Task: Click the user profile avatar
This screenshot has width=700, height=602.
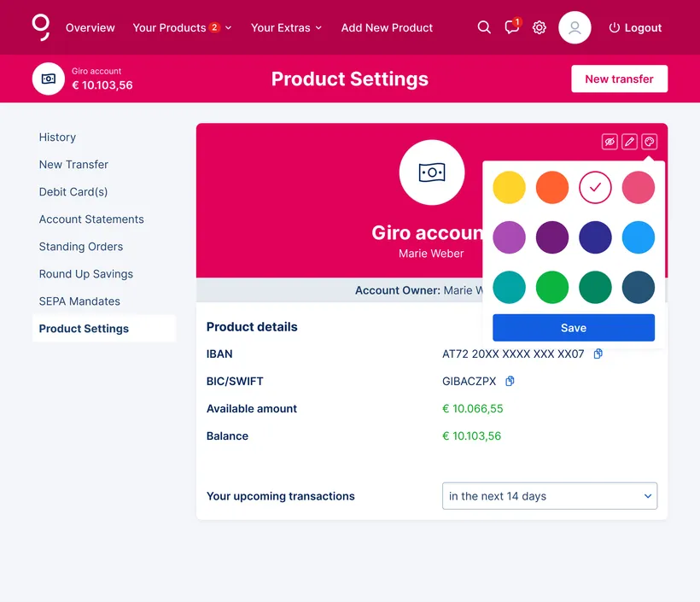Action: [x=575, y=27]
